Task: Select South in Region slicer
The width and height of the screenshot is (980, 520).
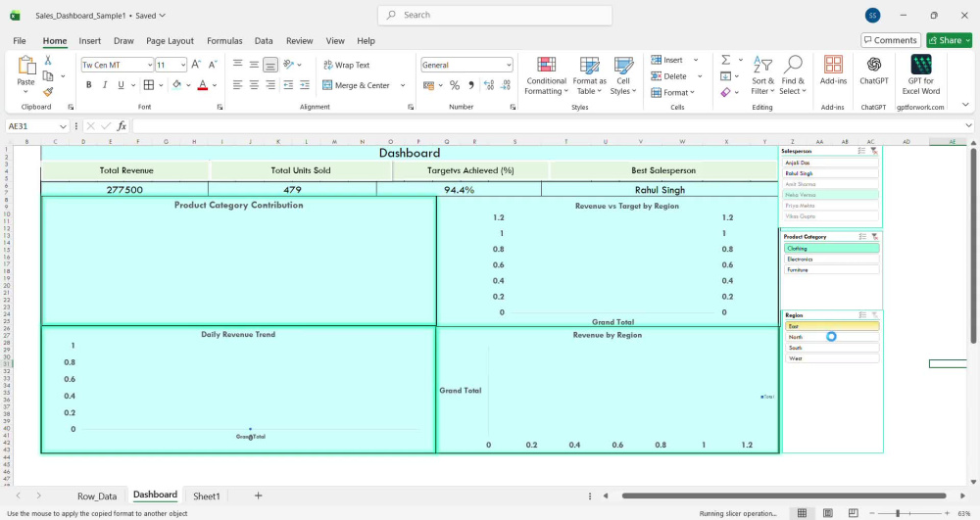Action: (832, 348)
